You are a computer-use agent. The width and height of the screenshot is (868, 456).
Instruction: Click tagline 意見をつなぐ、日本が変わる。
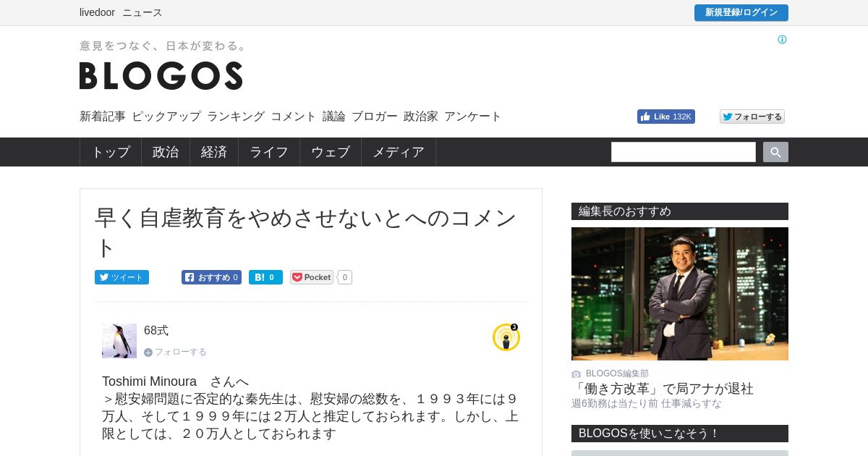click(163, 46)
